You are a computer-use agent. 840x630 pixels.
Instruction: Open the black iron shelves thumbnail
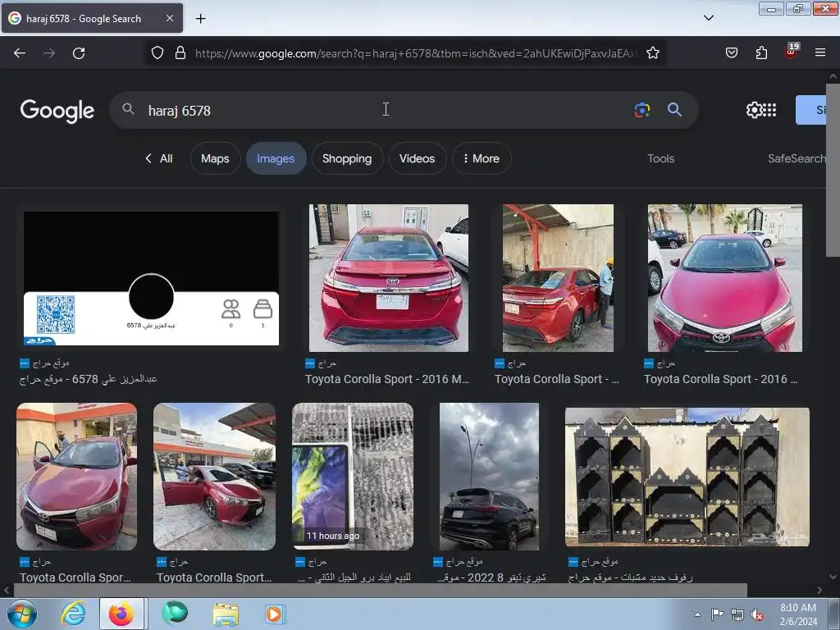[687, 477]
